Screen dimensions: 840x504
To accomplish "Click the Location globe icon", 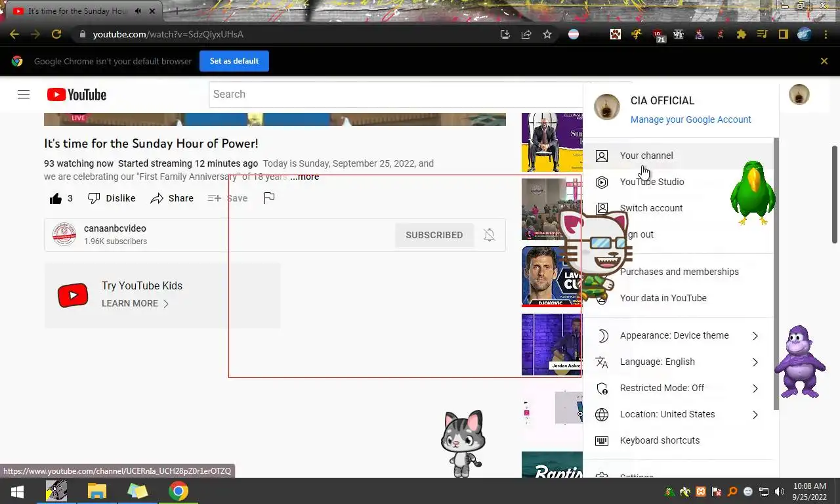I will (x=602, y=414).
